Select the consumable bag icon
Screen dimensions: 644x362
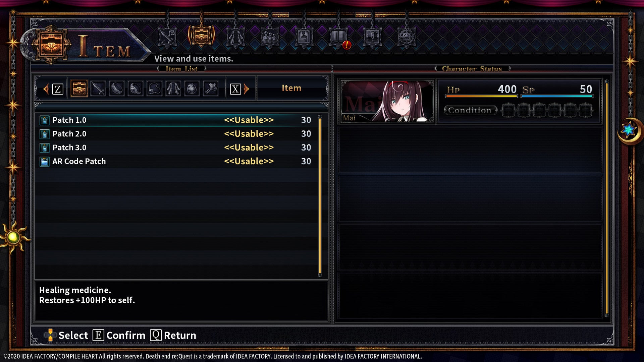[x=79, y=88]
